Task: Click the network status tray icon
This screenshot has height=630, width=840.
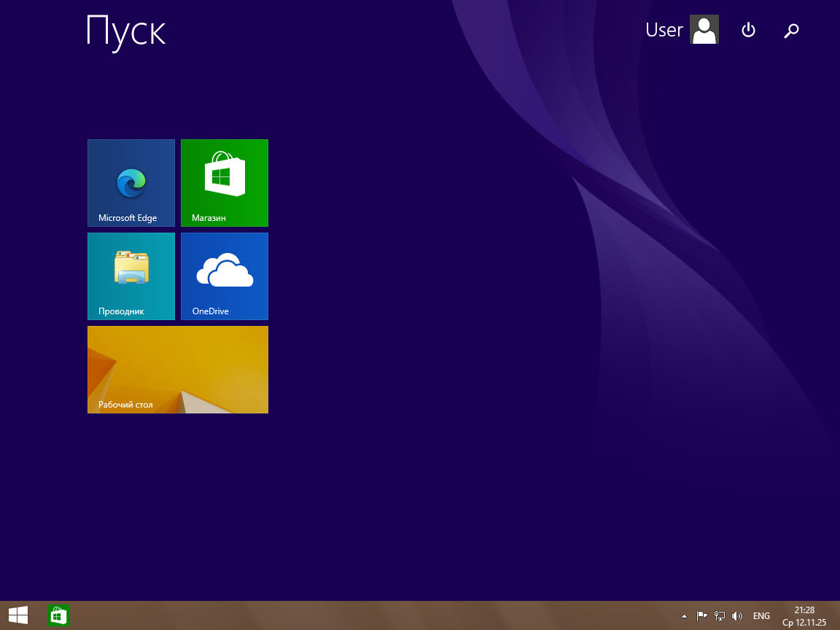Action: coord(719,616)
